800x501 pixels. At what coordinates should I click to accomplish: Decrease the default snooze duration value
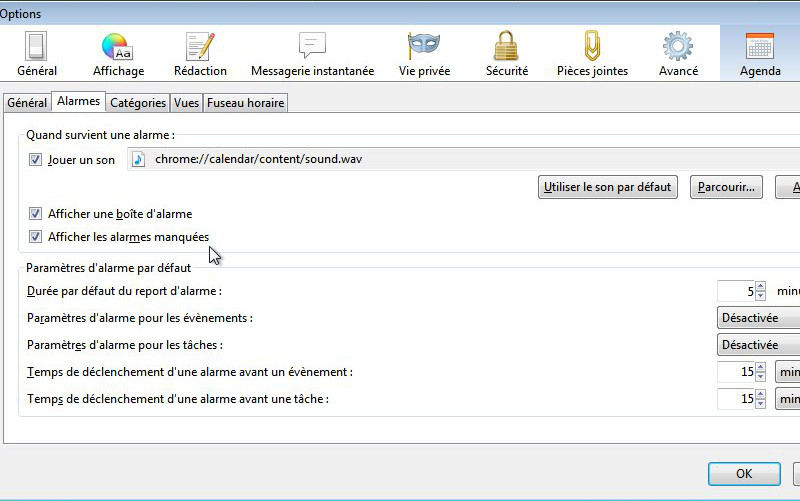pyautogui.click(x=761, y=295)
